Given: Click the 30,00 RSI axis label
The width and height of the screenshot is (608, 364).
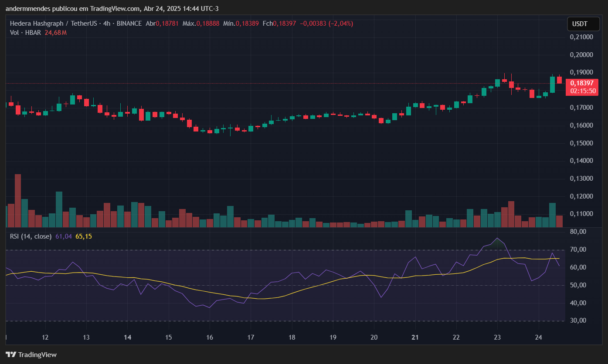Looking at the screenshot, I should tap(578, 321).
